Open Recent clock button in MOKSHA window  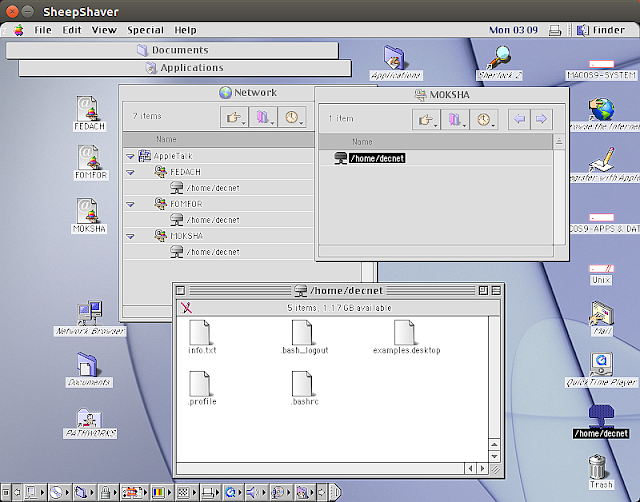484,120
